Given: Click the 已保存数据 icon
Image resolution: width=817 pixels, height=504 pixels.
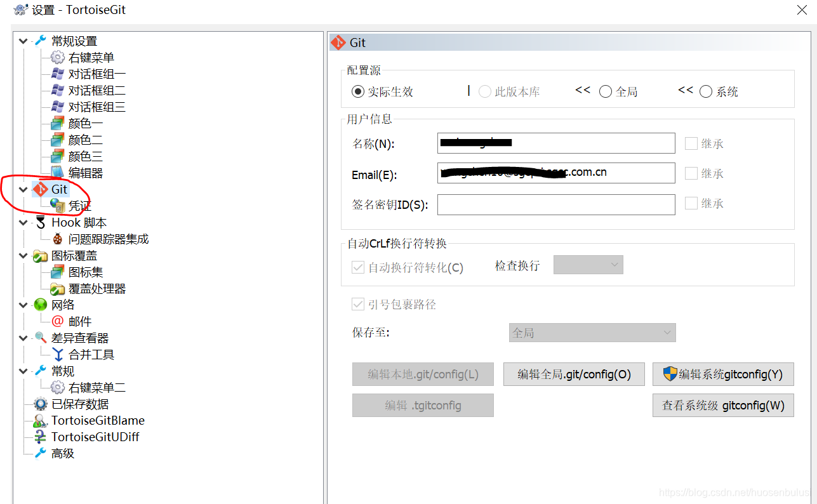Looking at the screenshot, I should click(x=41, y=404).
